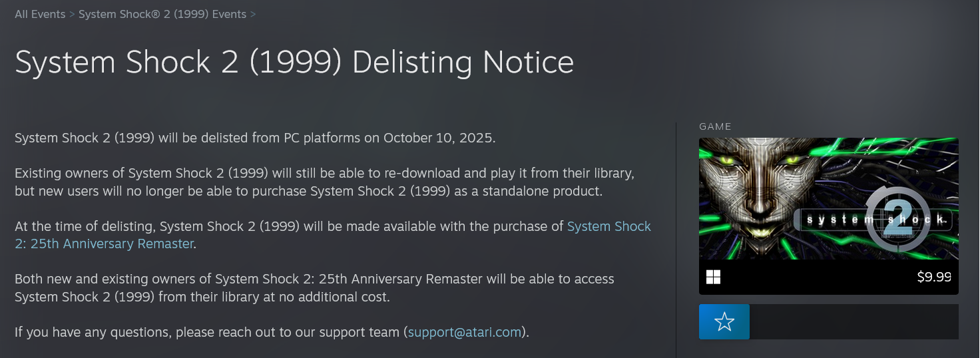Image resolution: width=980 pixels, height=358 pixels.
Task: Click the sentence If you have any questions
Action: (208, 332)
